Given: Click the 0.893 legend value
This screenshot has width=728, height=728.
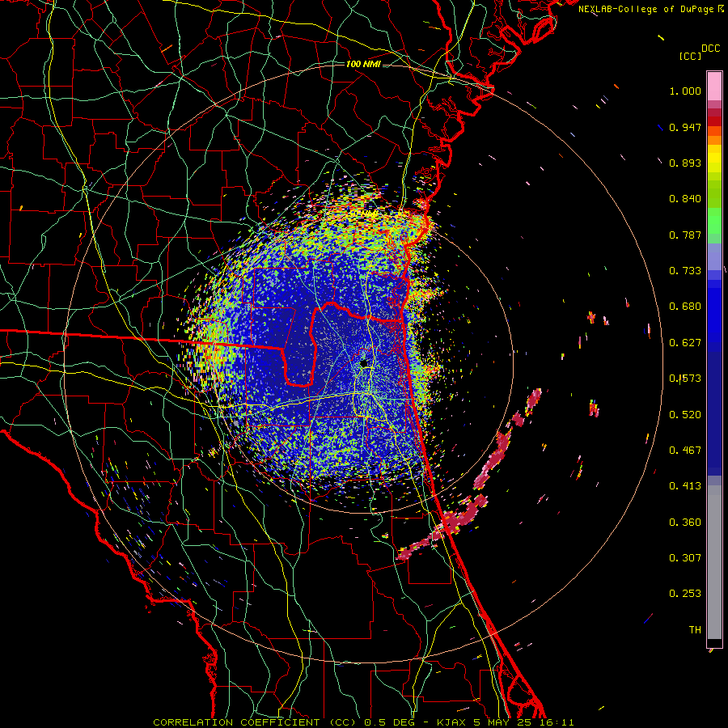Looking at the screenshot, I should 685,163.
